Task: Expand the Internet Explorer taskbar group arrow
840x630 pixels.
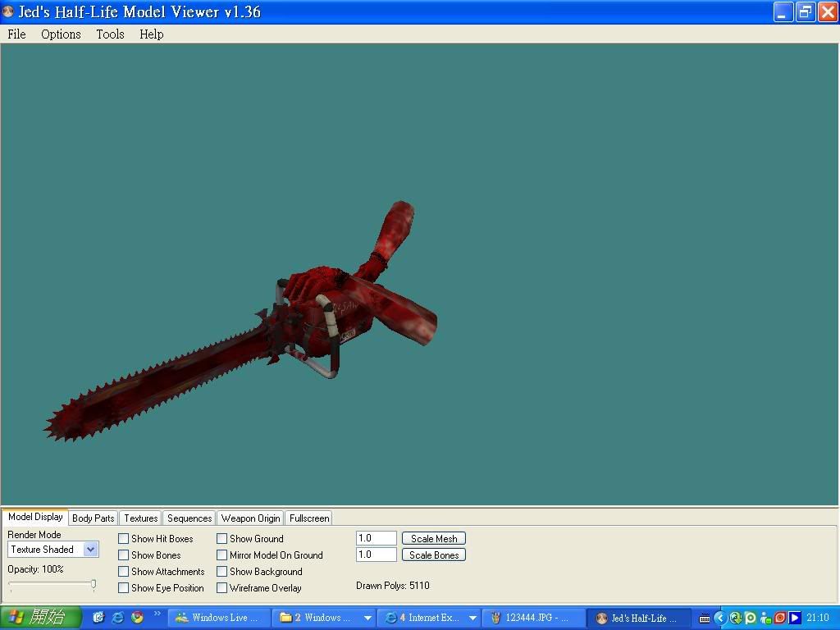Action: click(472, 618)
